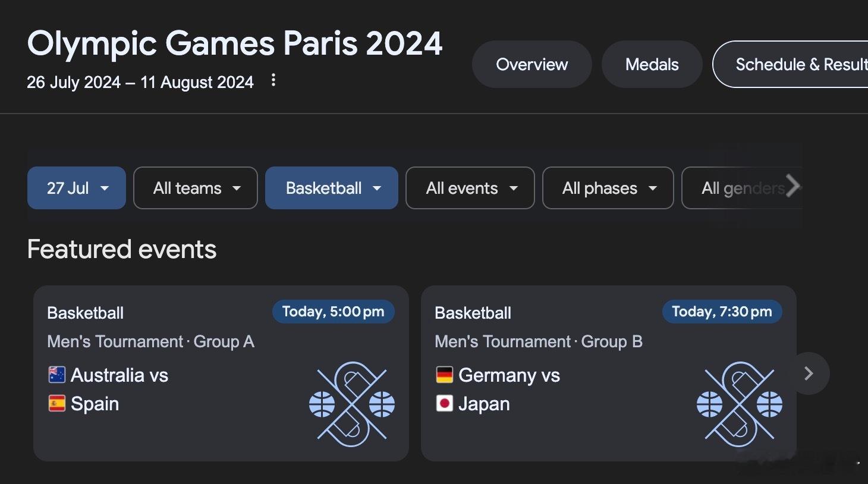This screenshot has width=868, height=484.
Task: Click the Japan flag icon
Action: pos(444,404)
